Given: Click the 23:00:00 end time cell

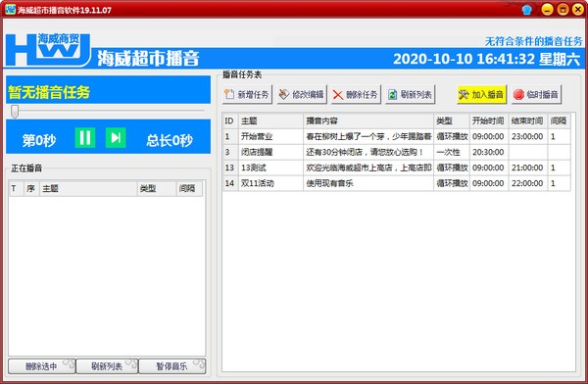Looking at the screenshot, I should (x=527, y=136).
